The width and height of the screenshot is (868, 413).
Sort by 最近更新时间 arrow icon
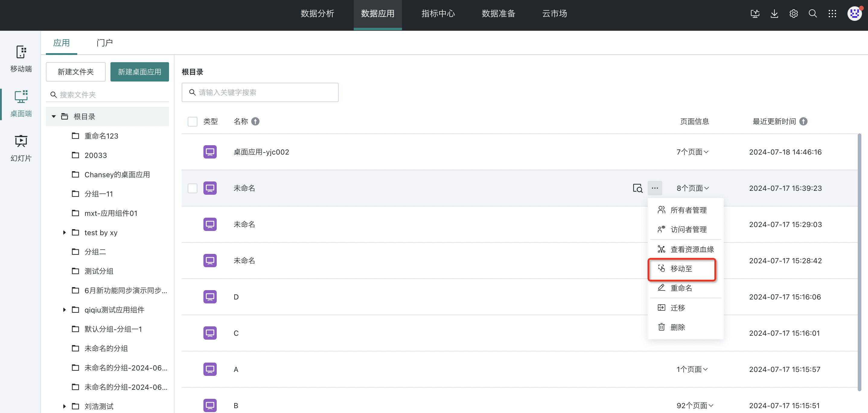(x=803, y=121)
